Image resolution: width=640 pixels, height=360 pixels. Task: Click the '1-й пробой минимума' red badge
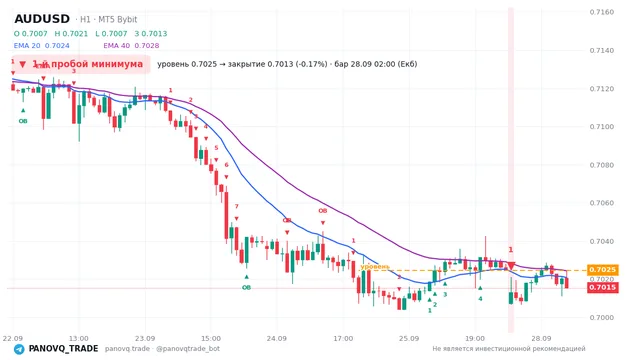(x=81, y=64)
